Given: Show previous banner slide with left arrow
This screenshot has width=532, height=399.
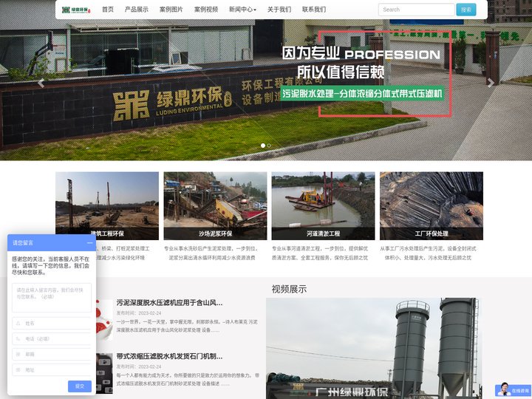Looking at the screenshot, I should [x=41, y=83].
